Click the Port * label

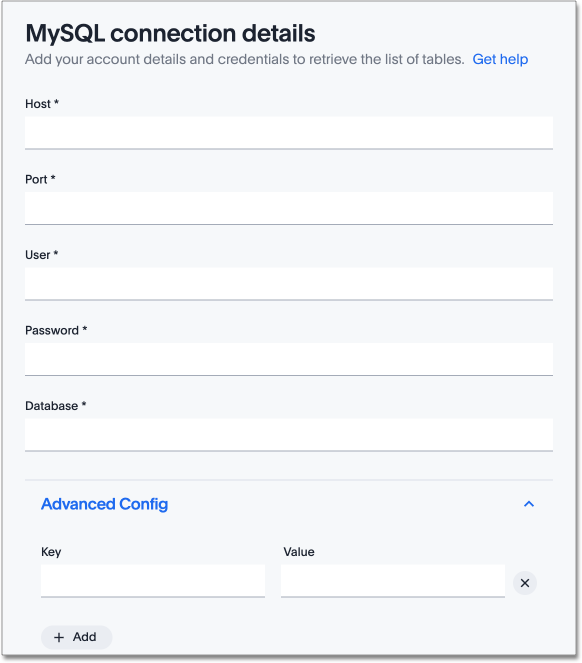click(x=40, y=179)
